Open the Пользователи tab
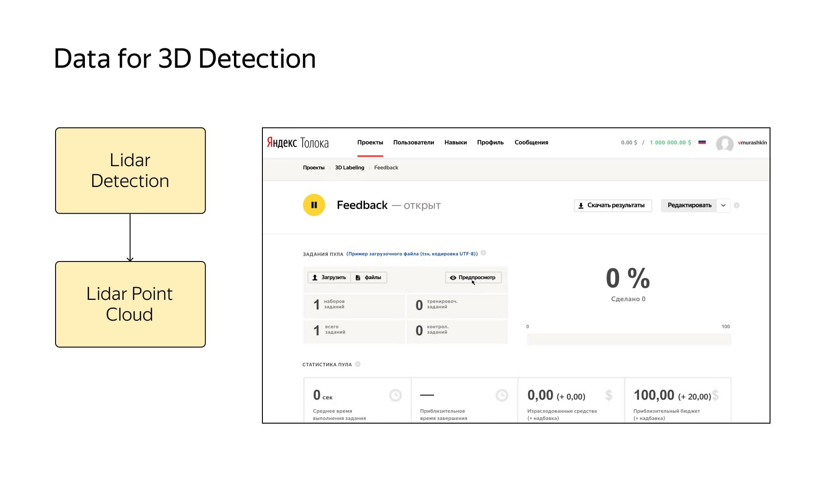Image resolution: width=831 pixels, height=504 pixels. pos(414,142)
